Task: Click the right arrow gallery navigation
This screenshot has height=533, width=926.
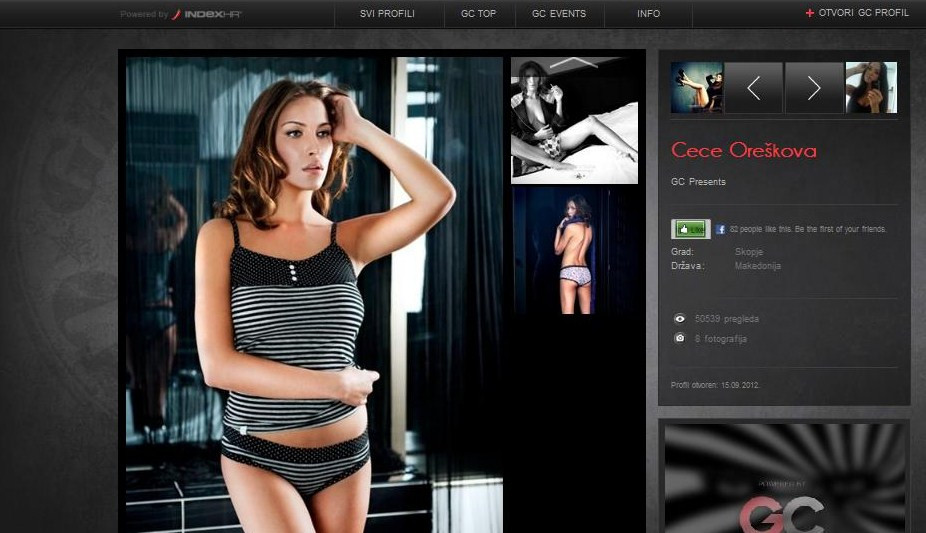Action: pyautogui.click(x=814, y=88)
